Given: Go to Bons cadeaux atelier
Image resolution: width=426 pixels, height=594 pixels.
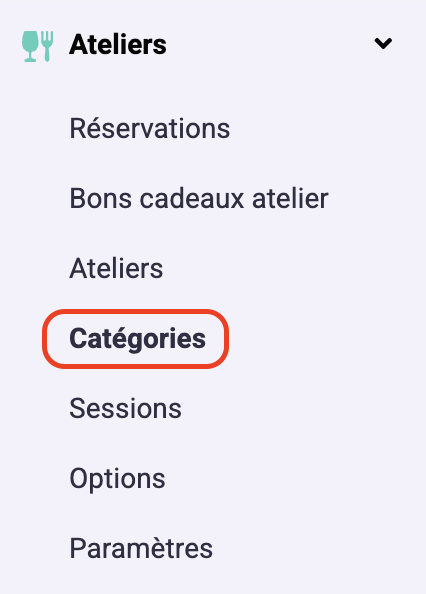Looking at the screenshot, I should click(199, 198).
